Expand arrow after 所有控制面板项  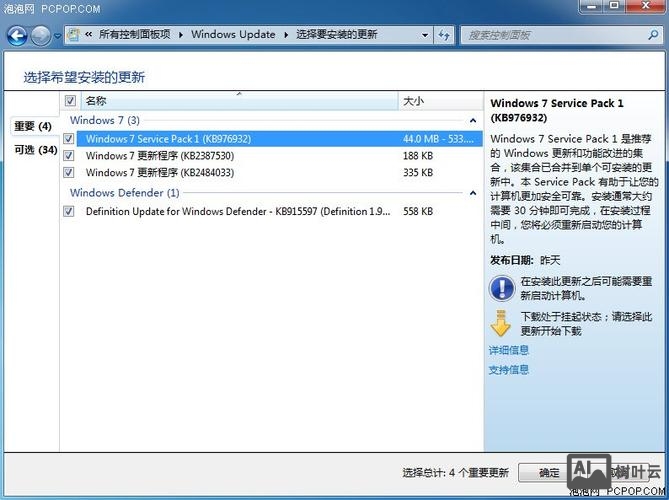[x=181, y=35]
